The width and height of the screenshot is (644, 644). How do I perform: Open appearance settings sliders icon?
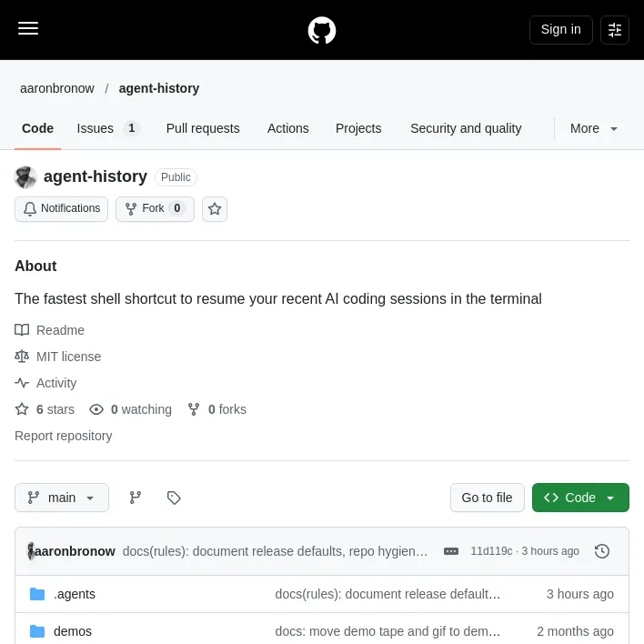point(614,30)
